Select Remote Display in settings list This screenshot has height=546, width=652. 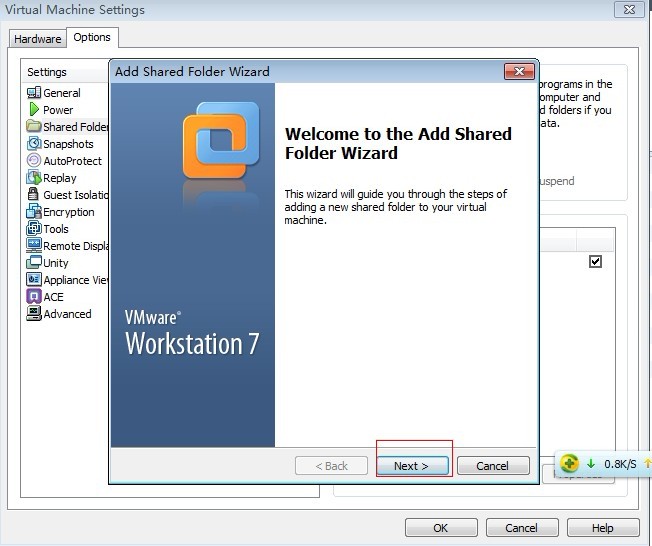[x=76, y=246]
